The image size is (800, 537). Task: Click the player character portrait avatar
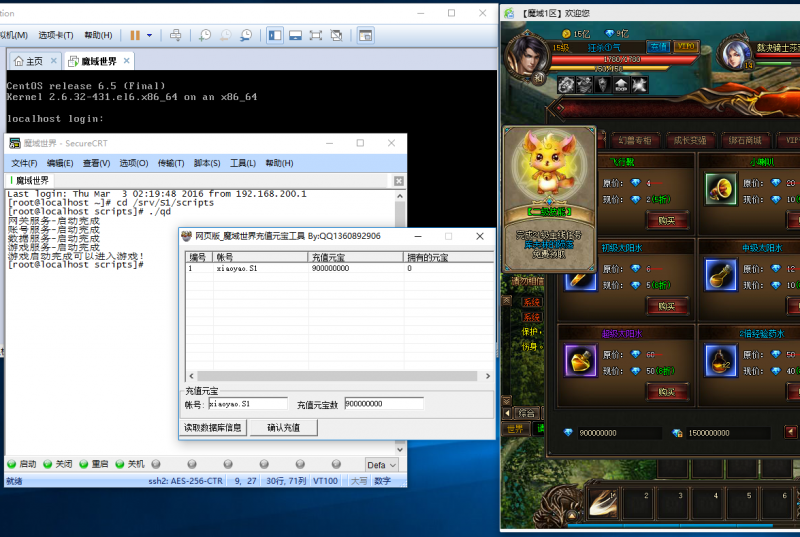tap(524, 58)
